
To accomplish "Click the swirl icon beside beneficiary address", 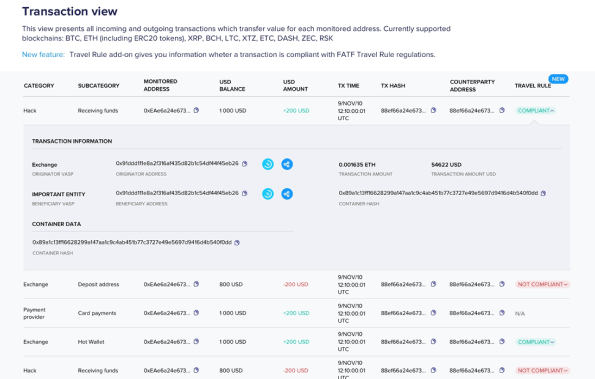I will pos(268,194).
